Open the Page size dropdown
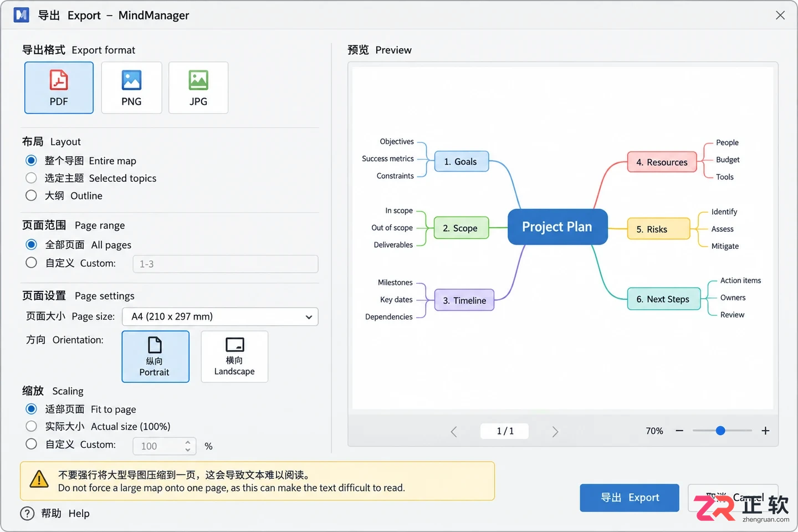 pos(220,316)
